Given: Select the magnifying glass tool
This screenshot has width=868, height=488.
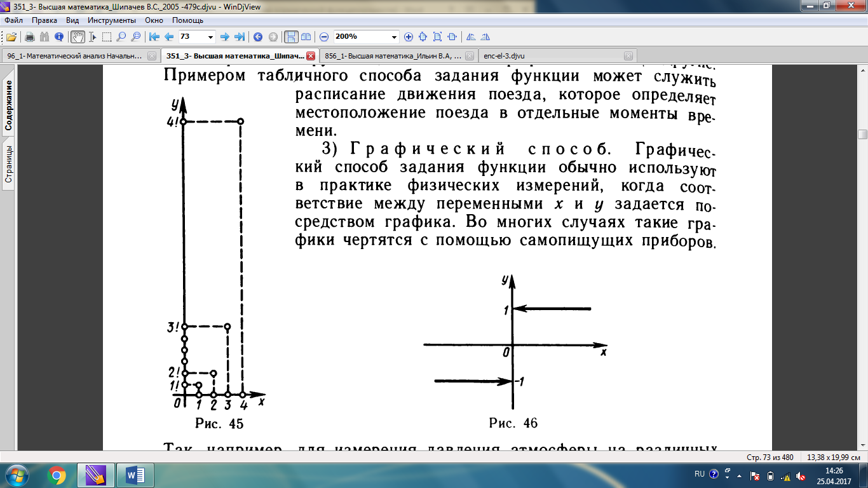Looking at the screenshot, I should coord(121,37).
